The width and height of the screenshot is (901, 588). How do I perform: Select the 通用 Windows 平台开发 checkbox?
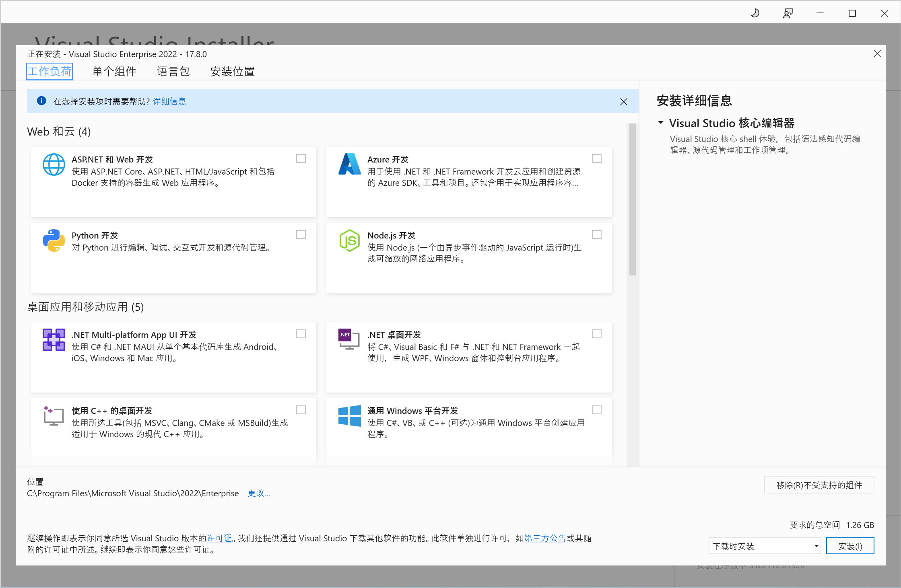[597, 410]
